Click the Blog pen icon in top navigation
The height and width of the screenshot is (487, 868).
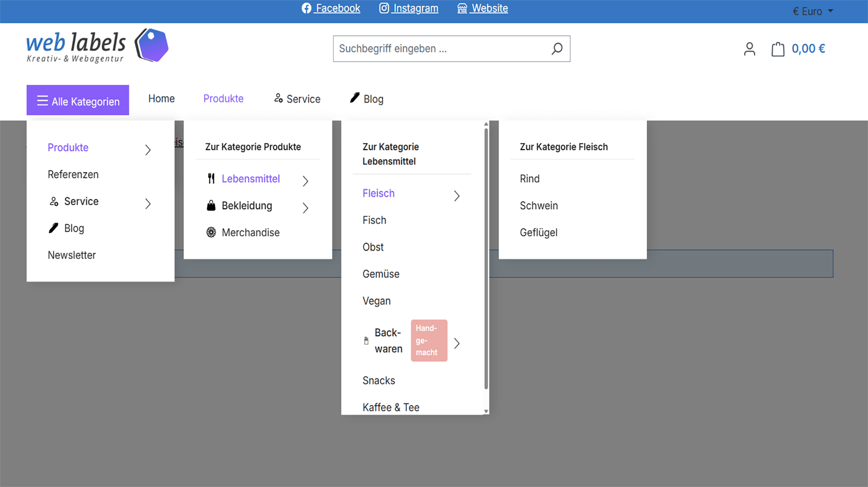click(355, 97)
